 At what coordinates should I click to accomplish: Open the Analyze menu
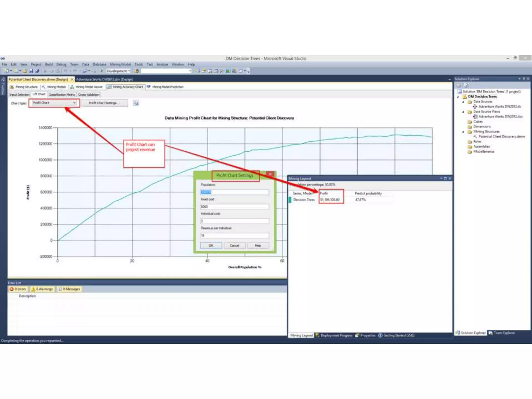point(162,64)
